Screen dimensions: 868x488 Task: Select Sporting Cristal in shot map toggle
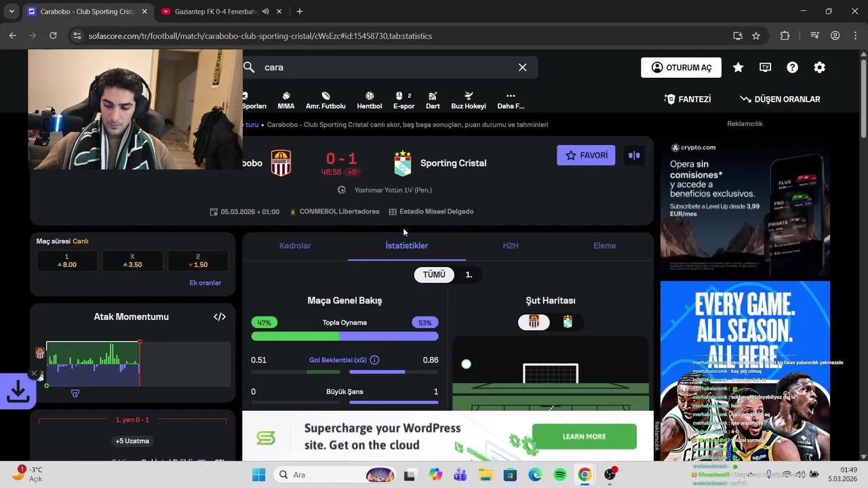coord(568,323)
